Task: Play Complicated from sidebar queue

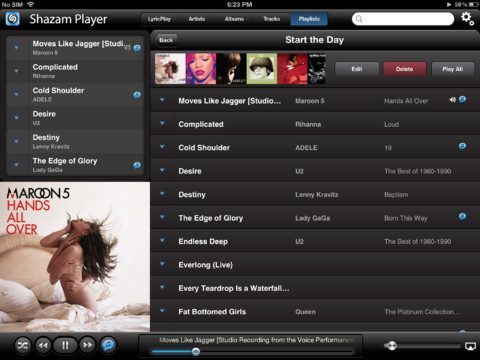Action: pos(75,71)
